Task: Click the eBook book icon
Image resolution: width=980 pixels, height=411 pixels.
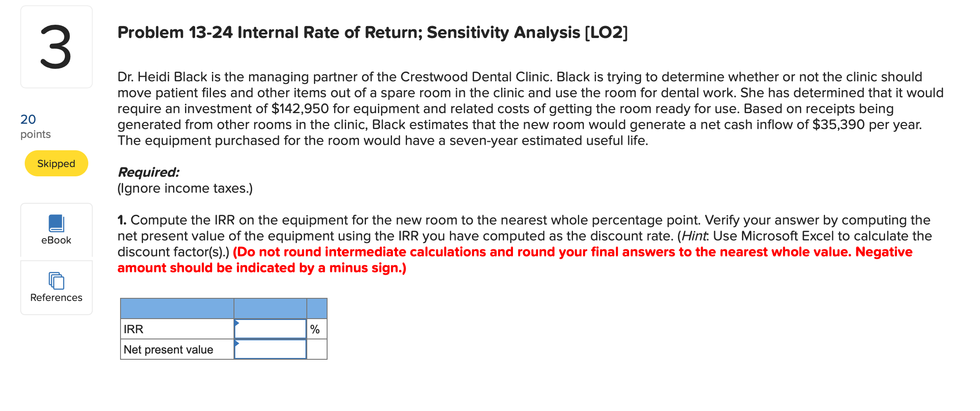Action: click(x=56, y=223)
